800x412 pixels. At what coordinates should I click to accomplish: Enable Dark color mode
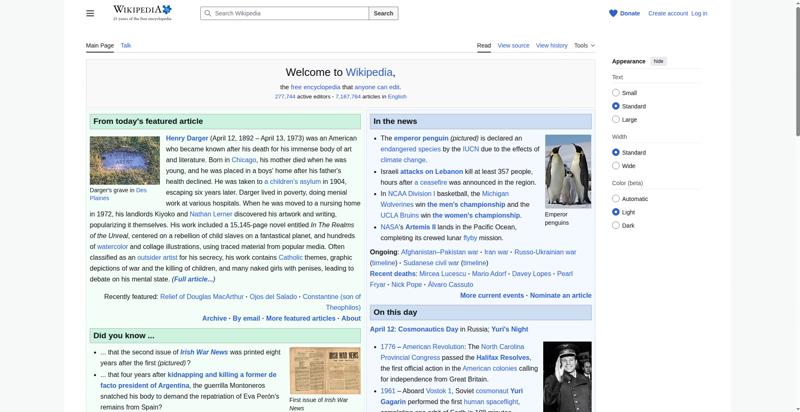point(616,225)
